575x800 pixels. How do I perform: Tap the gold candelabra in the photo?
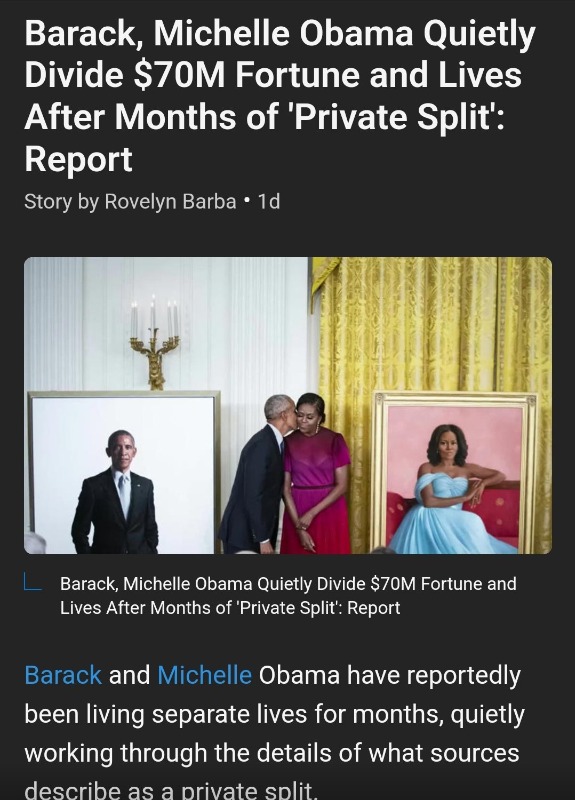[154, 342]
